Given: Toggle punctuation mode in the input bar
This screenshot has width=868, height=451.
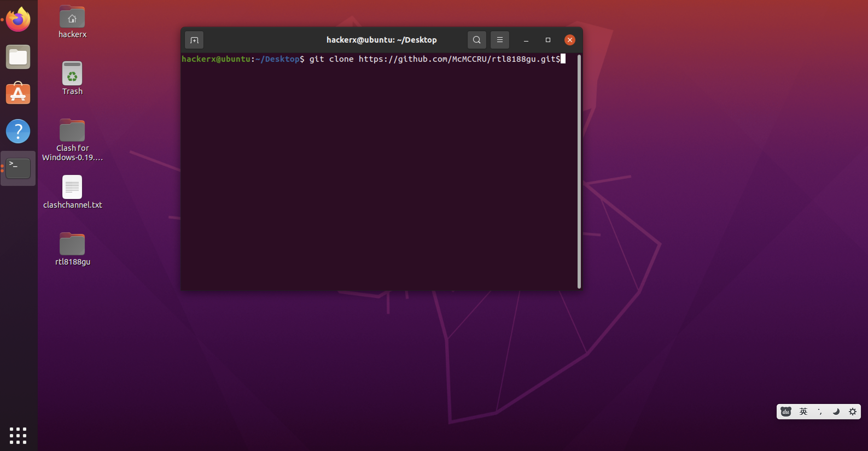Looking at the screenshot, I should pyautogui.click(x=820, y=412).
